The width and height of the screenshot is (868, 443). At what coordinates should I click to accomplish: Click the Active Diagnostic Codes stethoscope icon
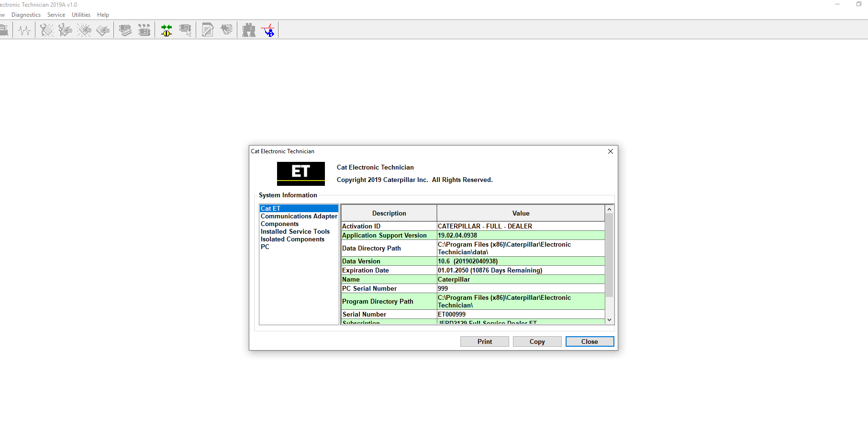click(46, 31)
